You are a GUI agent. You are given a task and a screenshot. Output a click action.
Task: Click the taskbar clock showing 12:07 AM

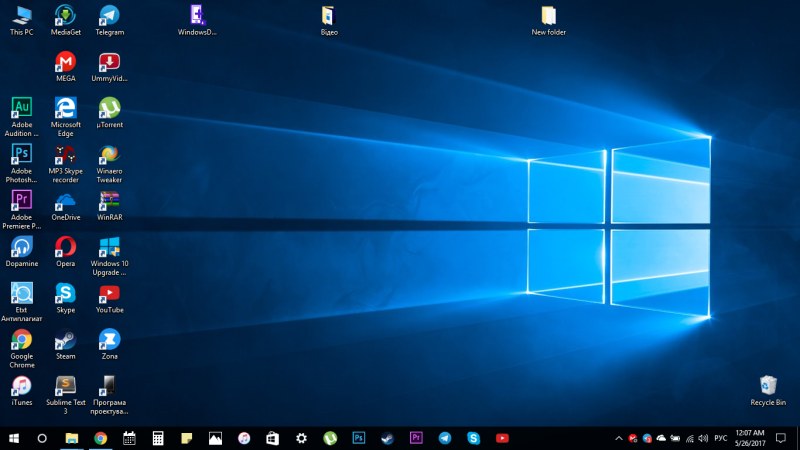click(x=750, y=438)
